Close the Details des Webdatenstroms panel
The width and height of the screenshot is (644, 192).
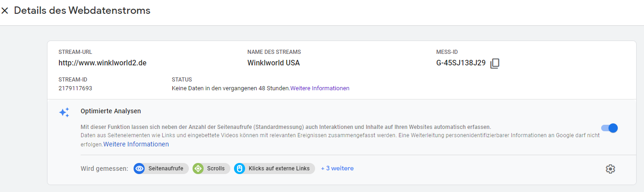[x=5, y=11]
